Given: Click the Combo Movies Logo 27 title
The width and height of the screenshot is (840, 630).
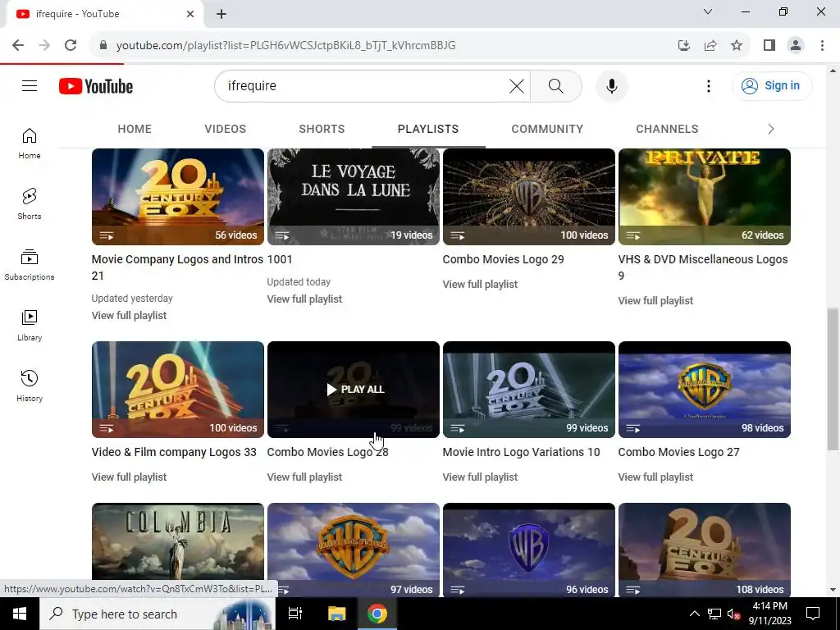Looking at the screenshot, I should point(678,452).
